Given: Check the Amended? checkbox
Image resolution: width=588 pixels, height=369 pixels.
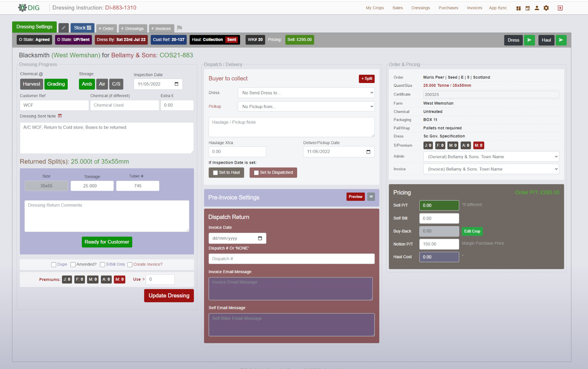Looking at the screenshot, I should coord(73,265).
